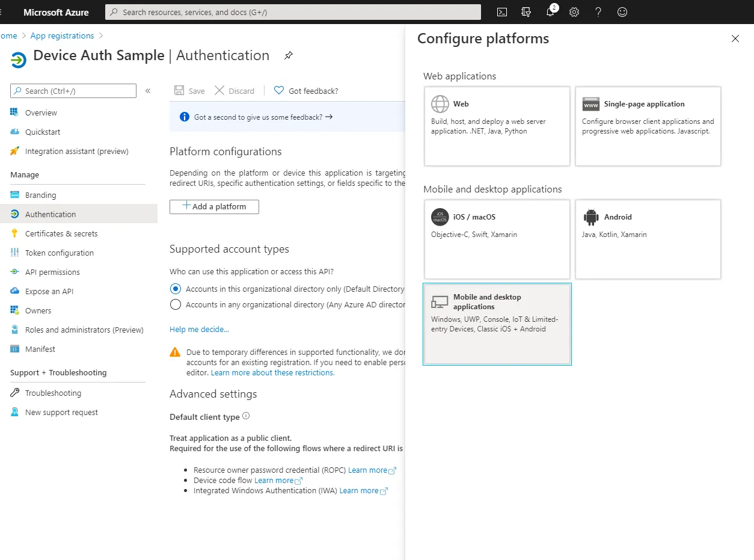754x560 pixels.
Task: Click the App registrations breadcrumb
Action: (63, 35)
